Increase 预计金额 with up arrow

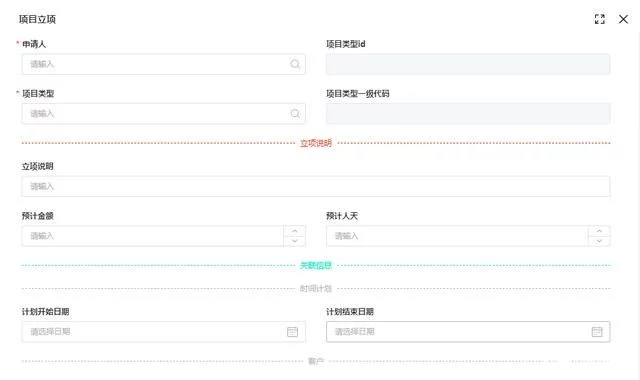(x=295, y=231)
